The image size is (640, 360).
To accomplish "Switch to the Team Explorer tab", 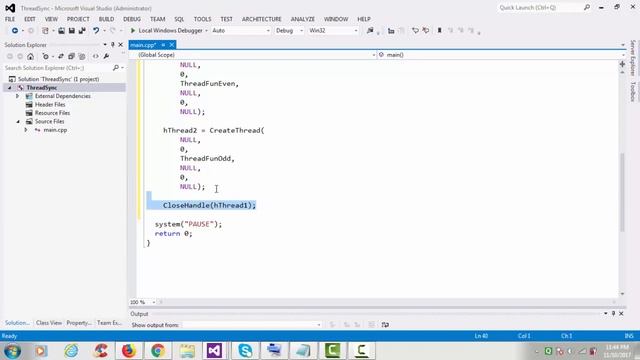I will 109,323.
